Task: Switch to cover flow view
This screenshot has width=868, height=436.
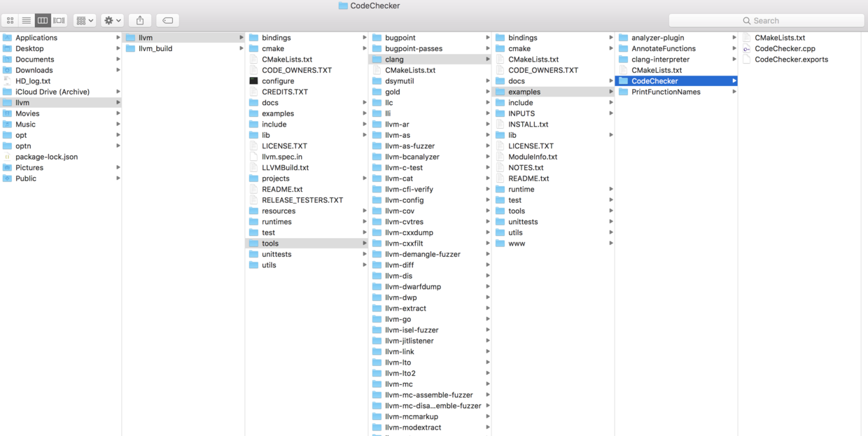Action: tap(59, 20)
